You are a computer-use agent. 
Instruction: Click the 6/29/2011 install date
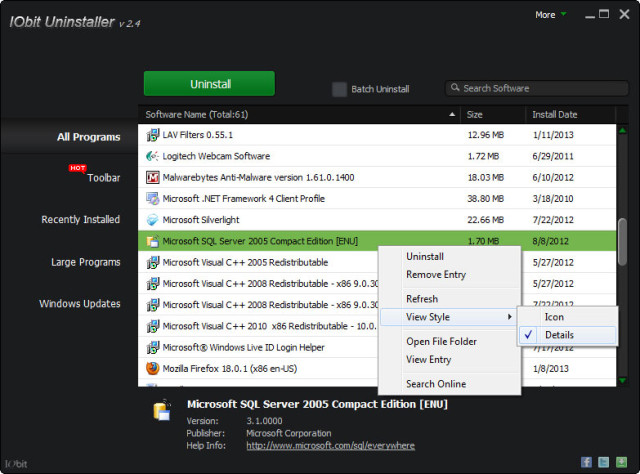(553, 156)
